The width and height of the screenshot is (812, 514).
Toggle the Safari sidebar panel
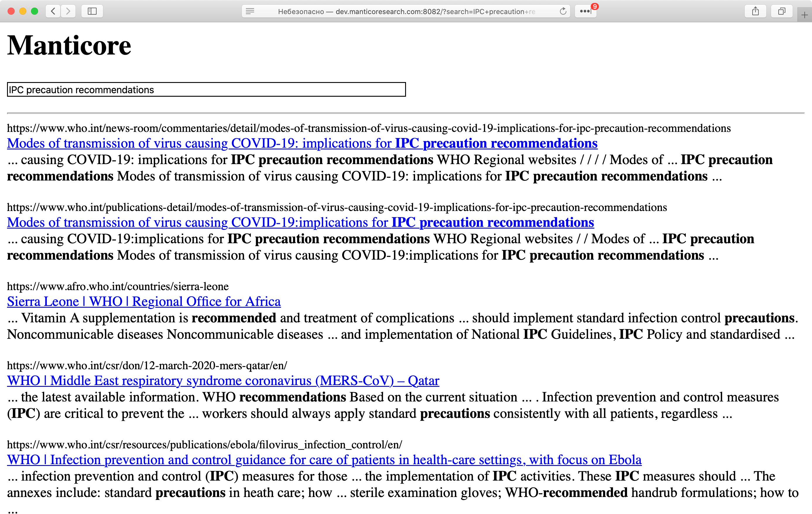click(x=92, y=11)
